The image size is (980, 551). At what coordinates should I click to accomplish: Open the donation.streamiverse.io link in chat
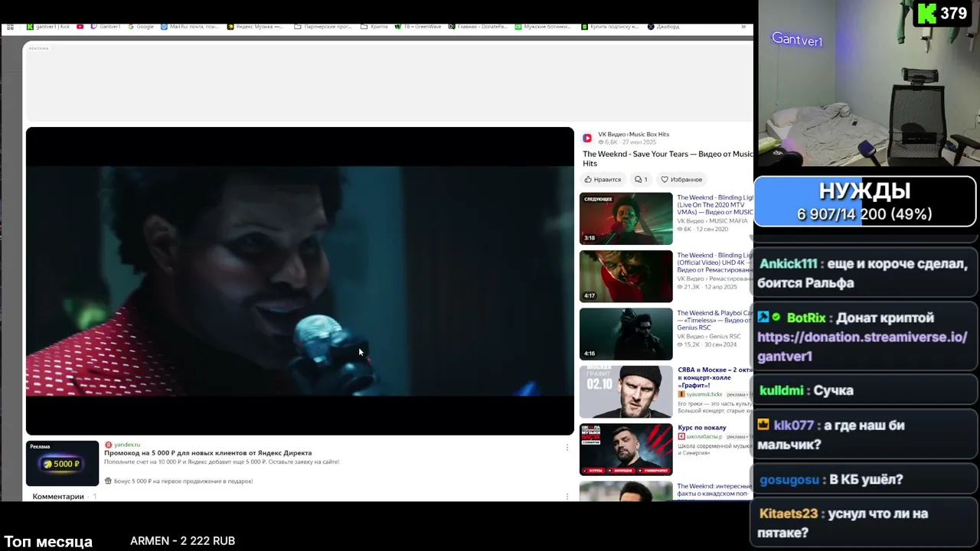pos(862,347)
